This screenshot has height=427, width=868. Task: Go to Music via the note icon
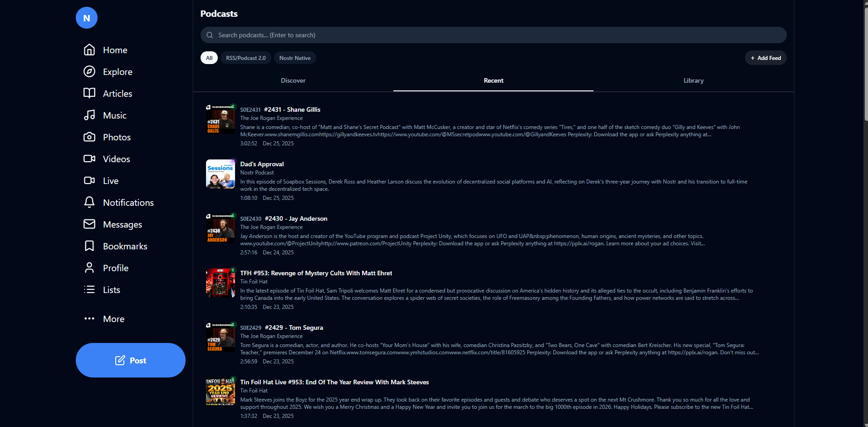pyautogui.click(x=89, y=115)
